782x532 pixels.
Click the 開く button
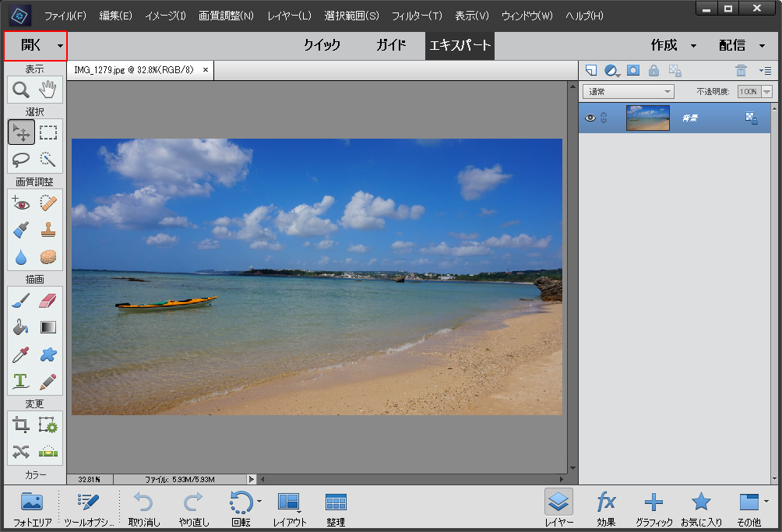pos(30,45)
